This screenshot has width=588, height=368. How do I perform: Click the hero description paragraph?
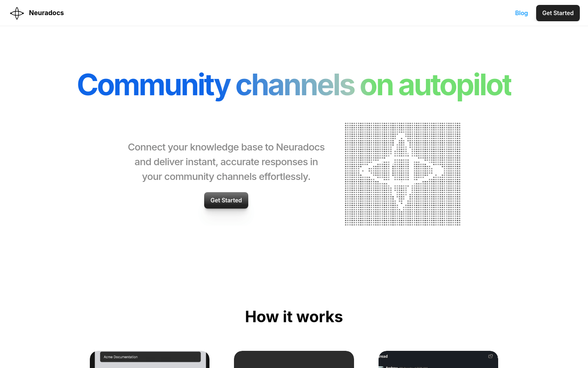[226, 162]
